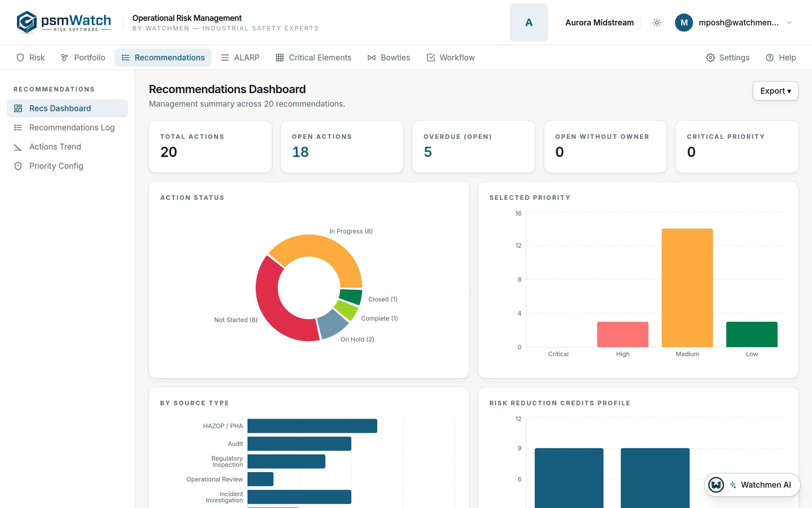Click the High priority bar
The height and width of the screenshot is (508, 812).
tap(623, 334)
